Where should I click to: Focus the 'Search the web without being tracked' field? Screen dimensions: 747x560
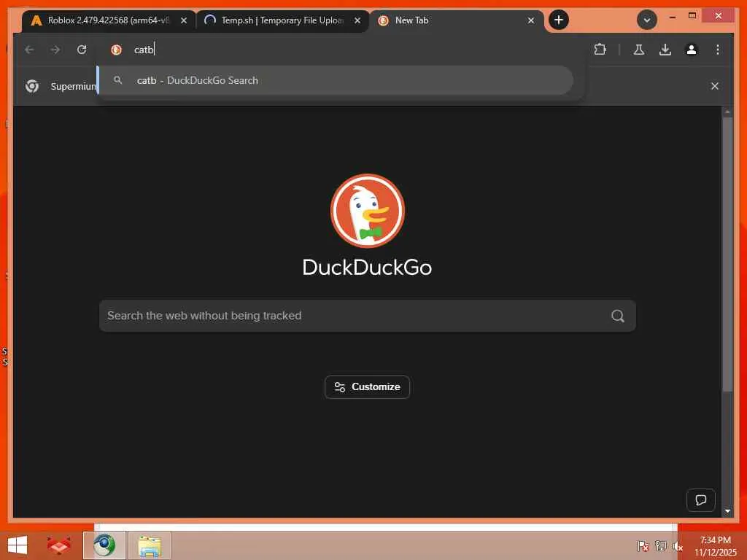coord(368,316)
